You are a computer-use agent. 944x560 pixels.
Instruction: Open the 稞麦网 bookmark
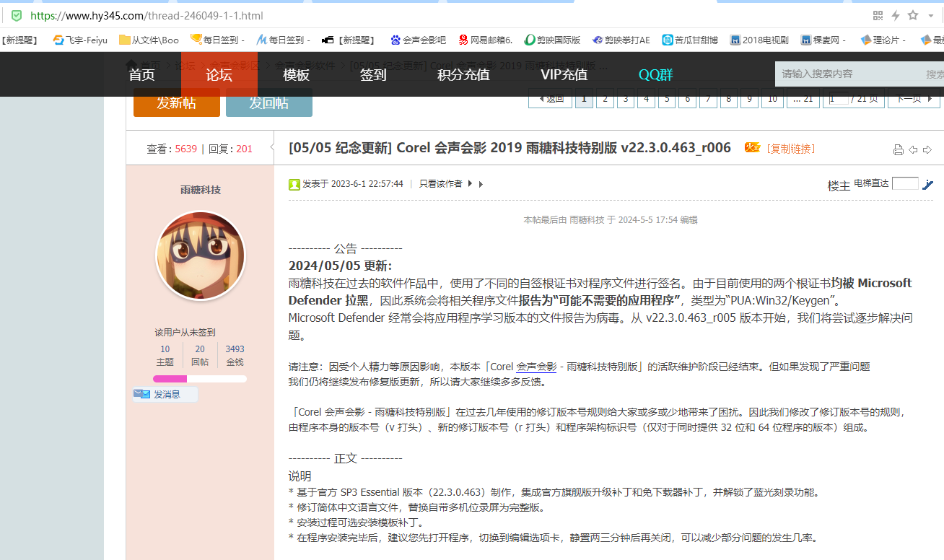[823, 40]
